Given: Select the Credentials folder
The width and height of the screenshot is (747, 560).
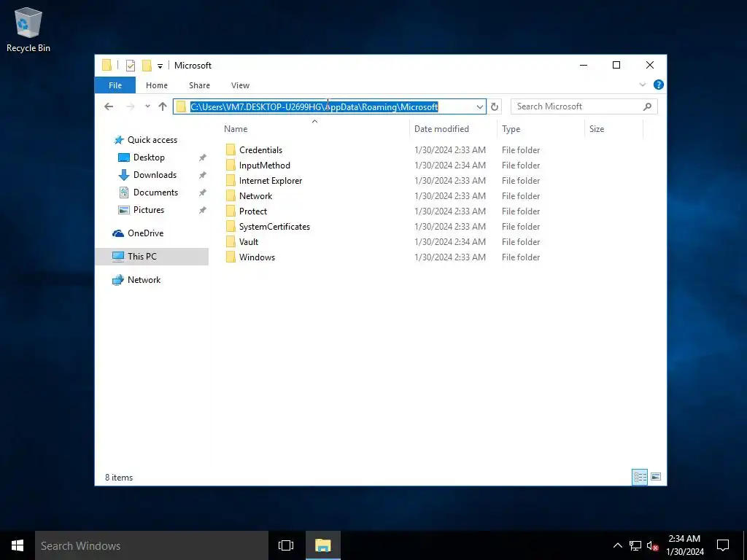Looking at the screenshot, I should tap(260, 150).
